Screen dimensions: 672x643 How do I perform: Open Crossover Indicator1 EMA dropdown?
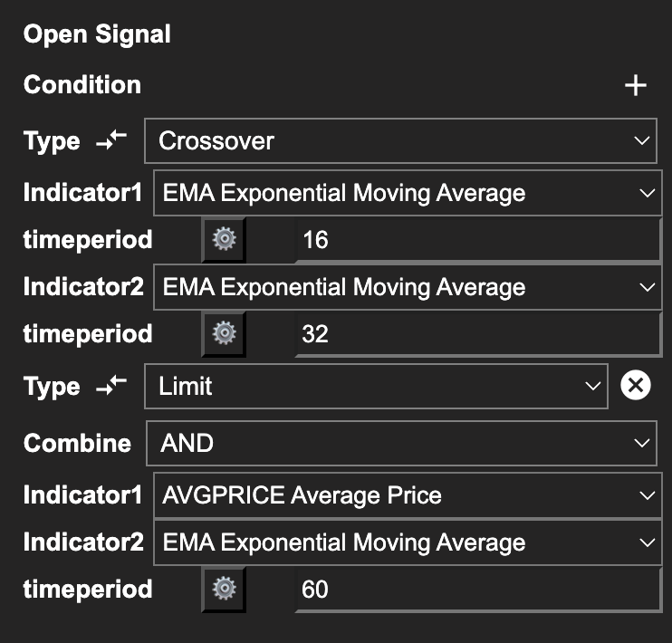click(408, 193)
